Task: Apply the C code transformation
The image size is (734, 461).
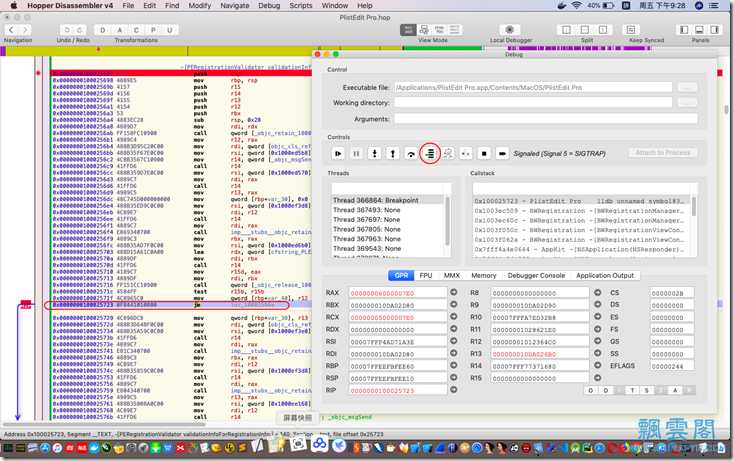Action: 136,30
